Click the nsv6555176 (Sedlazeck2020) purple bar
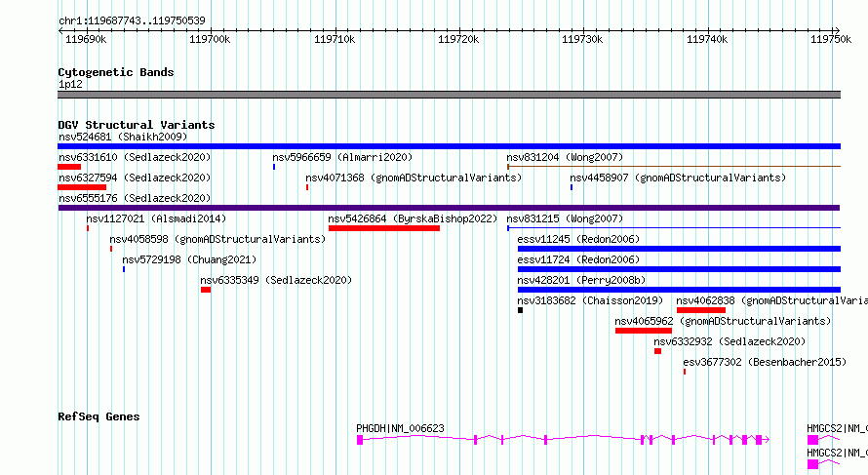 (449, 208)
